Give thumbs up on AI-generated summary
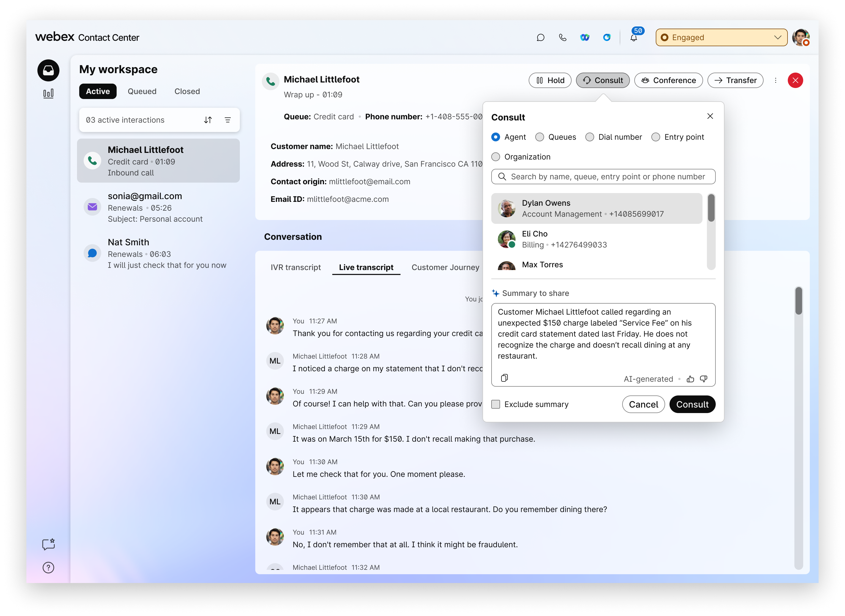This screenshot has height=616, width=845. coord(690,379)
